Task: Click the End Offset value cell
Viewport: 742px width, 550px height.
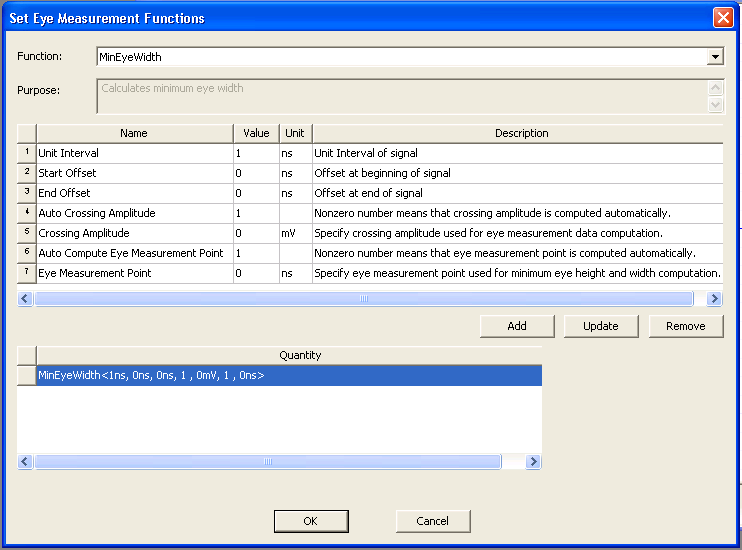Action: click(256, 193)
